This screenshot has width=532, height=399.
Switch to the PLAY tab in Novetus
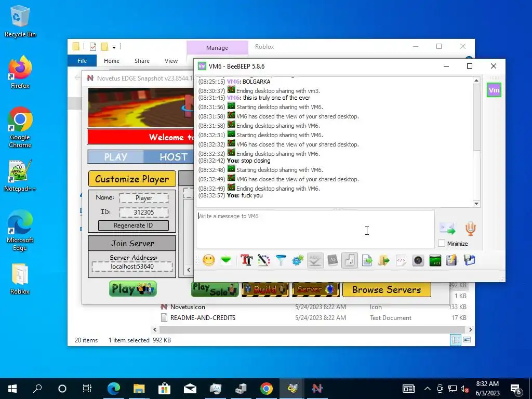[115, 157]
